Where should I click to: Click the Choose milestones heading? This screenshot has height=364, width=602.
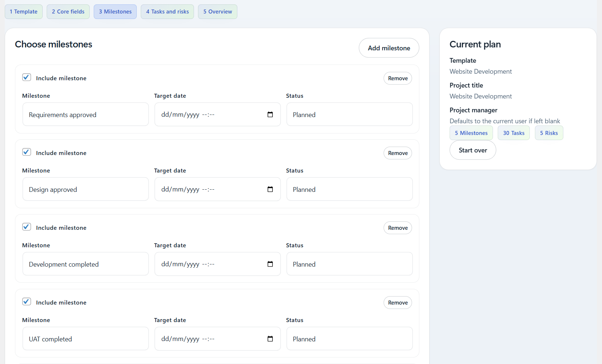[x=54, y=44]
